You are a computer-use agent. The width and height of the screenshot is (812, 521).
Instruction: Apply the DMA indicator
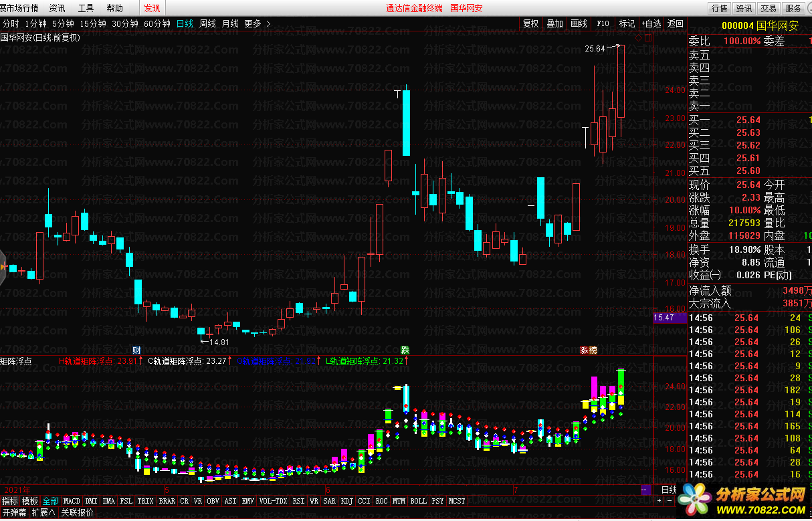pyautogui.click(x=109, y=501)
